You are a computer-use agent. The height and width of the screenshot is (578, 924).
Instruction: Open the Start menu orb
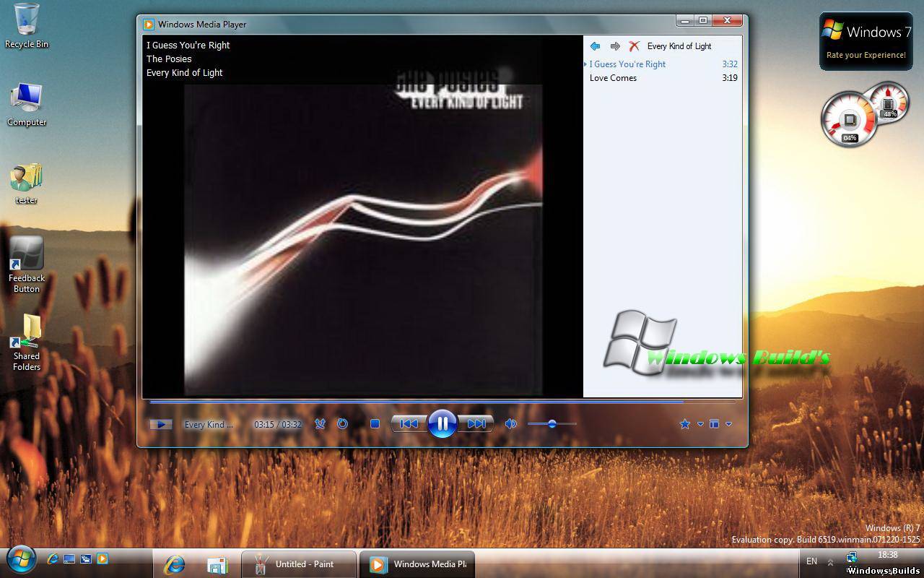pyautogui.click(x=21, y=560)
